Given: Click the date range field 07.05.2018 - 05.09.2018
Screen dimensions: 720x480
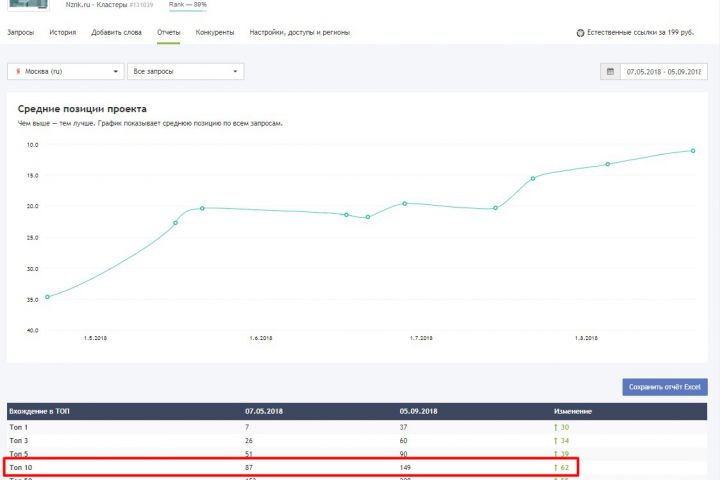Looking at the screenshot, I should coord(664,72).
